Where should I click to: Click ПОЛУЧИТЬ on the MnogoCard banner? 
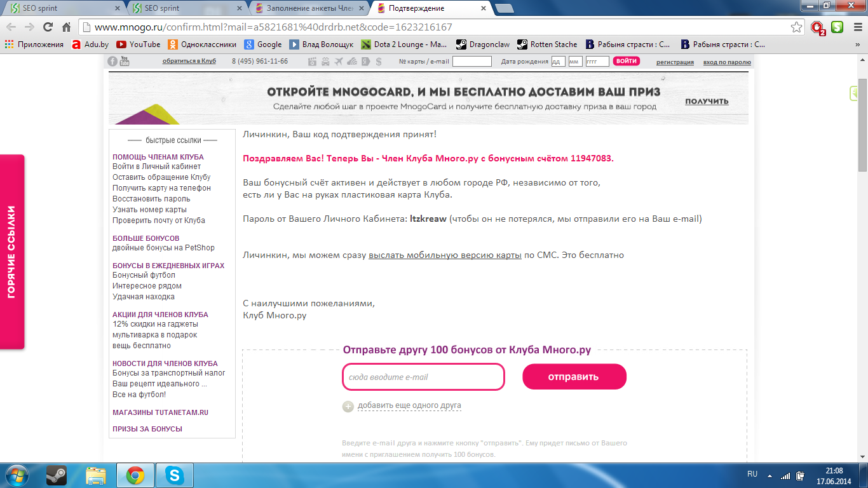point(707,102)
